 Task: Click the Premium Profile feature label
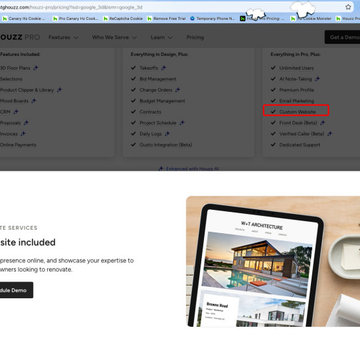(296, 90)
